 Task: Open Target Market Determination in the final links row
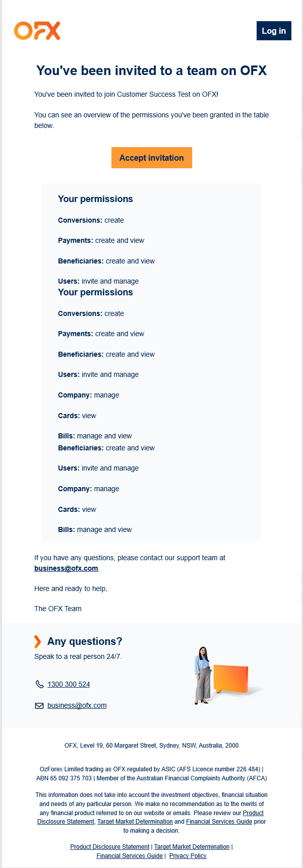pyautogui.click(x=192, y=847)
